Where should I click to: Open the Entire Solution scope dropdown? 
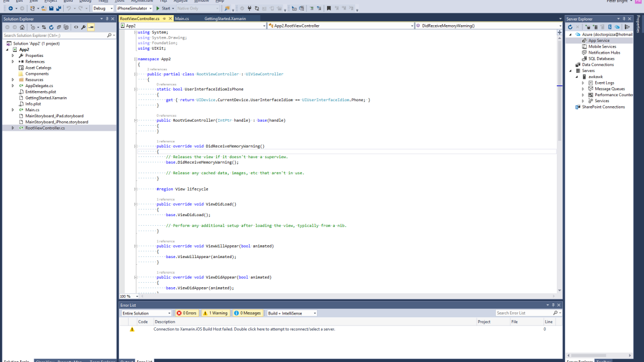[x=146, y=313]
